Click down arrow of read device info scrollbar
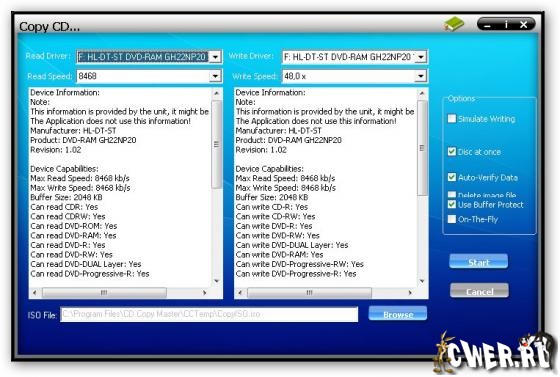The height and width of the screenshot is (377, 560). point(216,281)
